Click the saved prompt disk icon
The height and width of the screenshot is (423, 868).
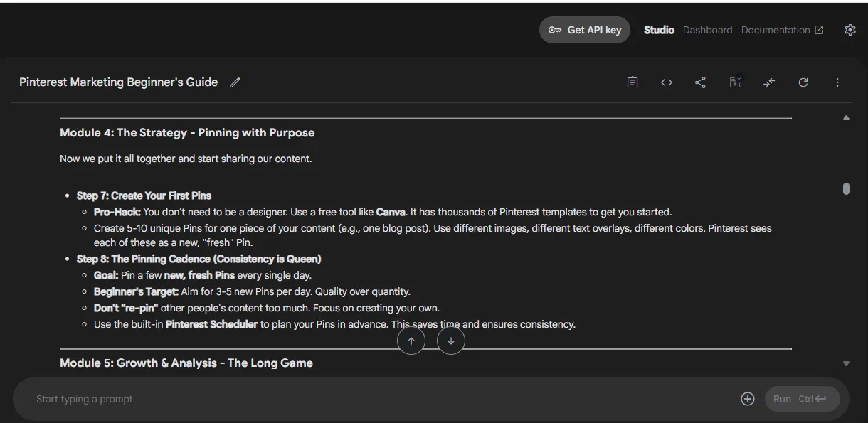pyautogui.click(x=736, y=82)
